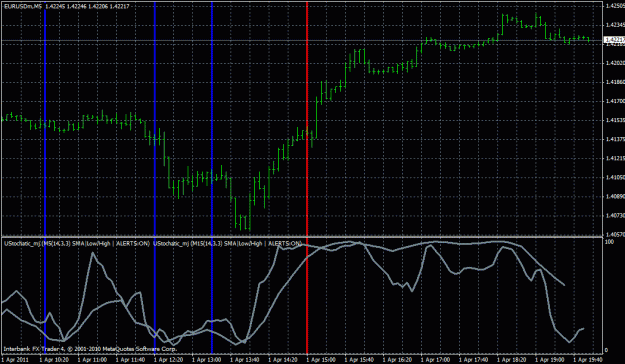This screenshot has width=625, height=364.
Task: Click the UStochatic_mj M5(14,3,3) indicator label
Action: [77, 244]
